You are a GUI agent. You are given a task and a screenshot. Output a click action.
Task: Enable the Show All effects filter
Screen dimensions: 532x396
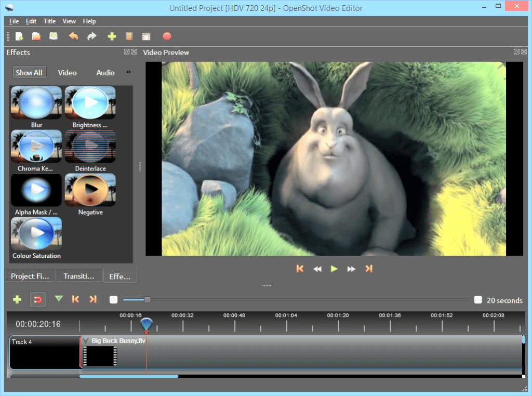coord(29,73)
